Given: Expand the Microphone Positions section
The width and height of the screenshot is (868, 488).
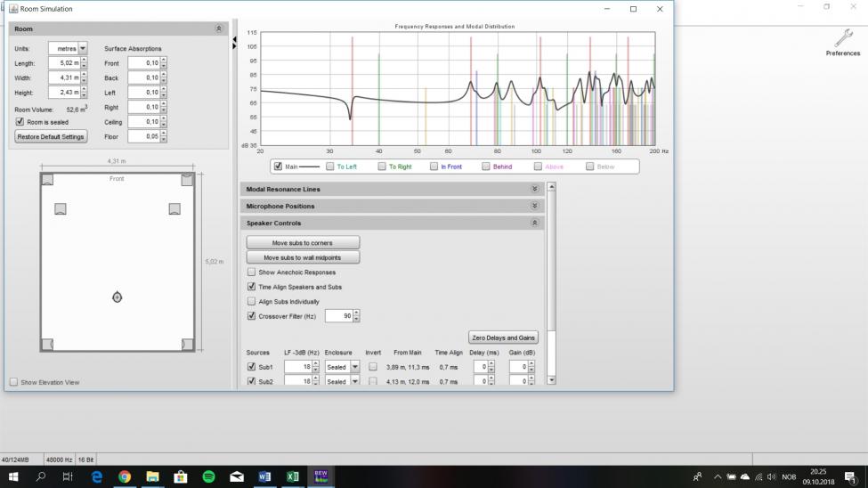Looking at the screenshot, I should click(534, 207).
